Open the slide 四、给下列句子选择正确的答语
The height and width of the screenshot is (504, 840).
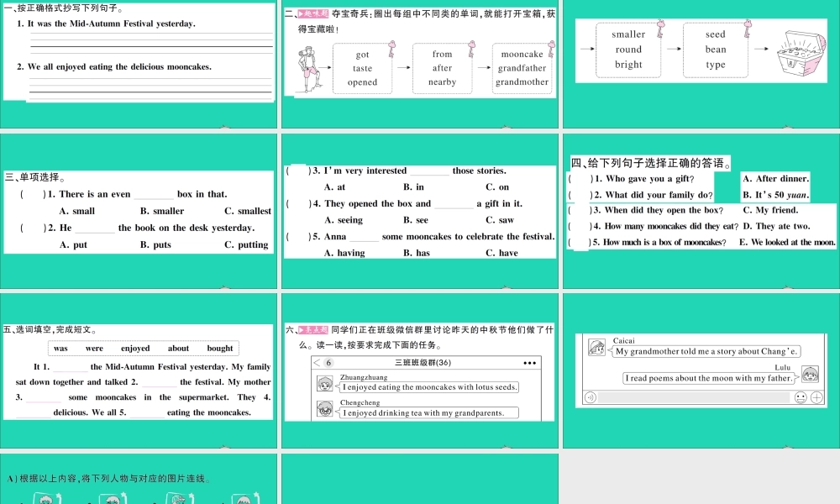(x=701, y=212)
